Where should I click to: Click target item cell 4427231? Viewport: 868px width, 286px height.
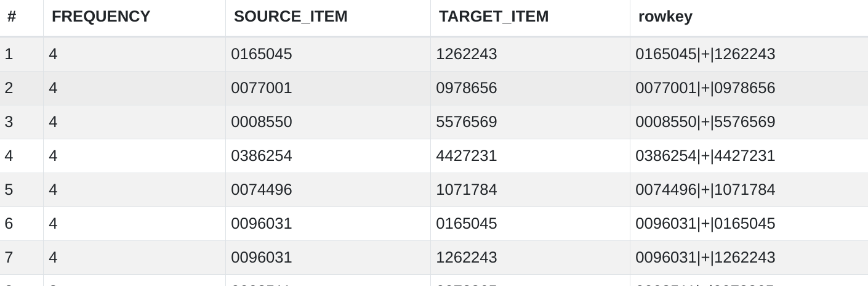pyautogui.click(x=466, y=156)
